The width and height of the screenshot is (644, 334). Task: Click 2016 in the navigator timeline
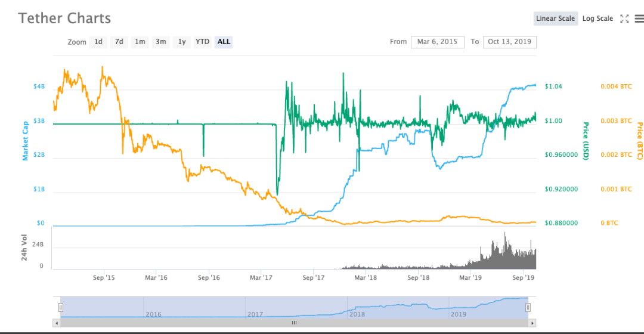154,314
